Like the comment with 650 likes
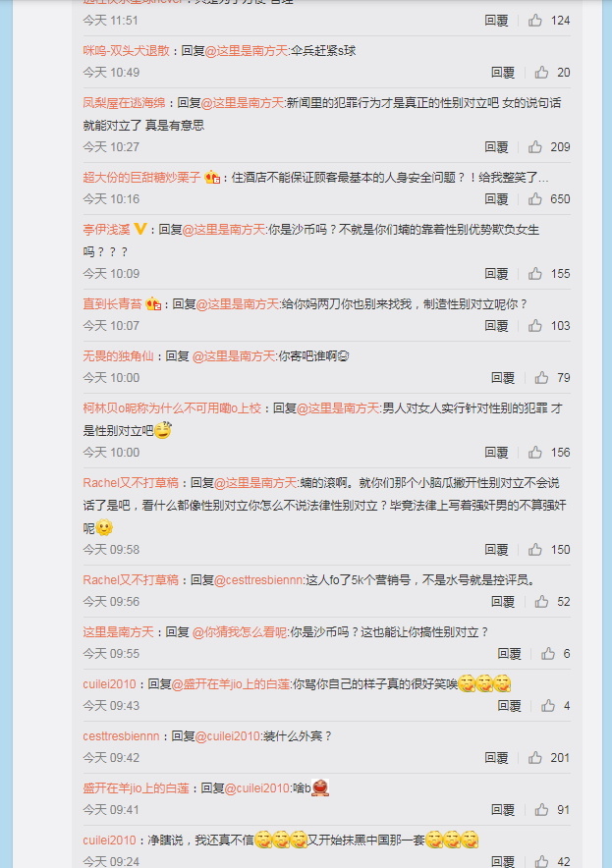Image resolution: width=612 pixels, height=868 pixels. tap(535, 199)
